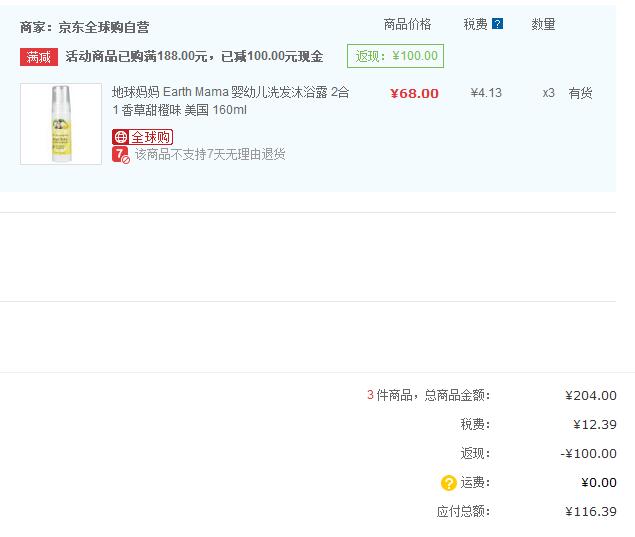Click the tax fee question mark icon
This screenshot has height=537, width=635.
pyautogui.click(x=497, y=24)
